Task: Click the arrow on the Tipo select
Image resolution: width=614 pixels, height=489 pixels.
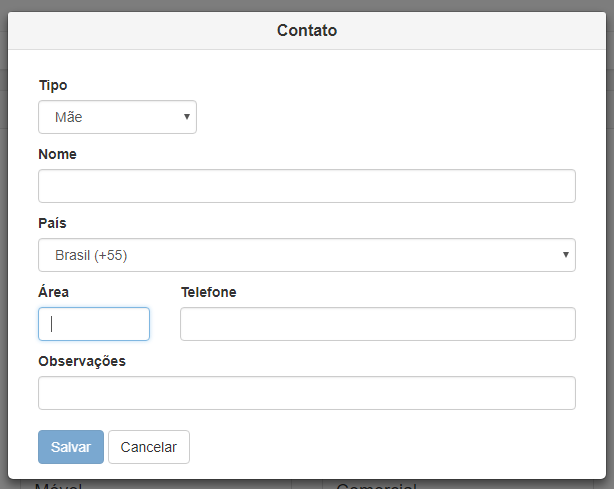Action: pyautogui.click(x=187, y=117)
